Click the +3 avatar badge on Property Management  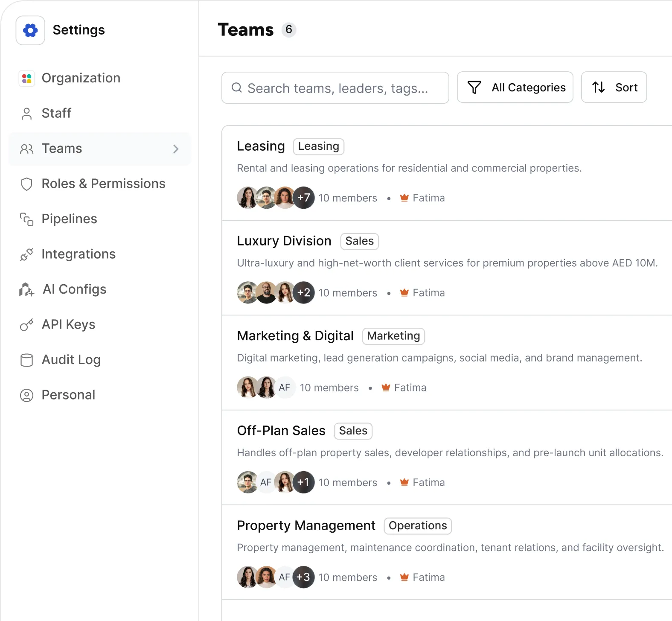tap(304, 577)
